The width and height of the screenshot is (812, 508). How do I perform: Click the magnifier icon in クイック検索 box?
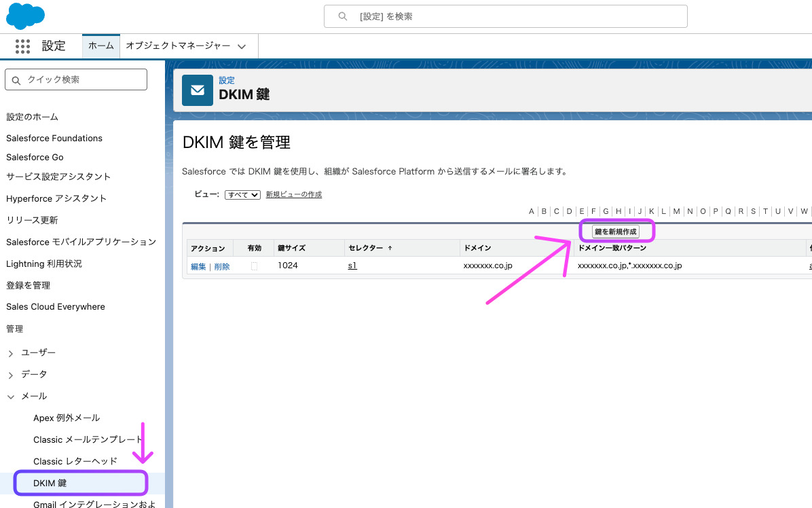pyautogui.click(x=17, y=79)
